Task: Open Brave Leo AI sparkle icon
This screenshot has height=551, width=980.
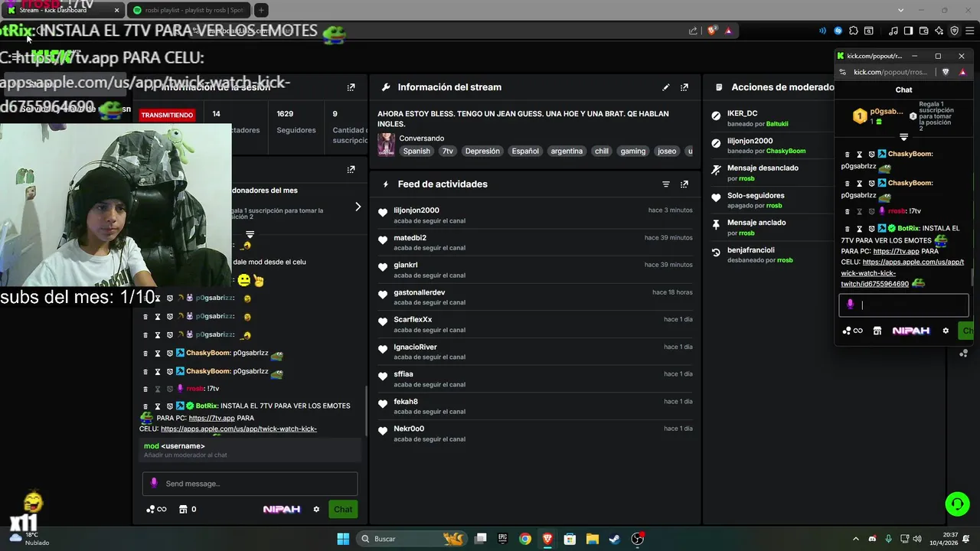Action: tap(939, 31)
